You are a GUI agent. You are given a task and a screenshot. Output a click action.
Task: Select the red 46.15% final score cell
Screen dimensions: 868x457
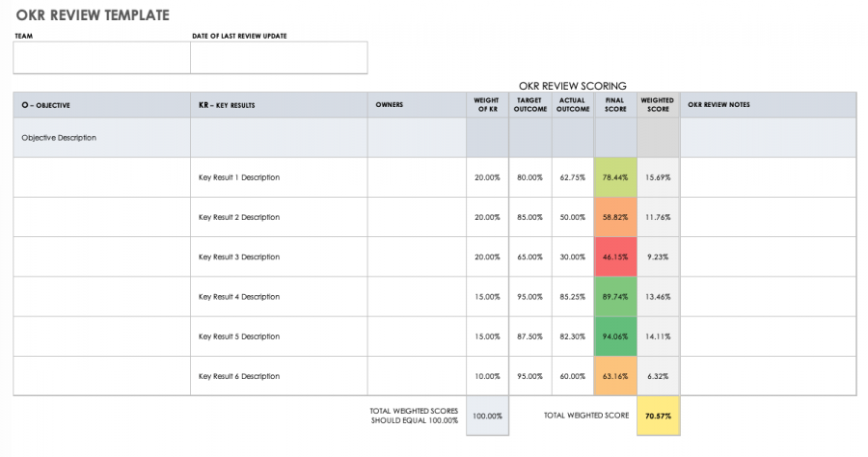coord(615,257)
